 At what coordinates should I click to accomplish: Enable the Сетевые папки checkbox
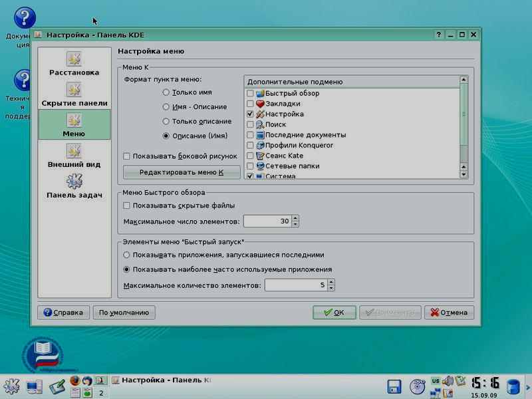point(250,166)
